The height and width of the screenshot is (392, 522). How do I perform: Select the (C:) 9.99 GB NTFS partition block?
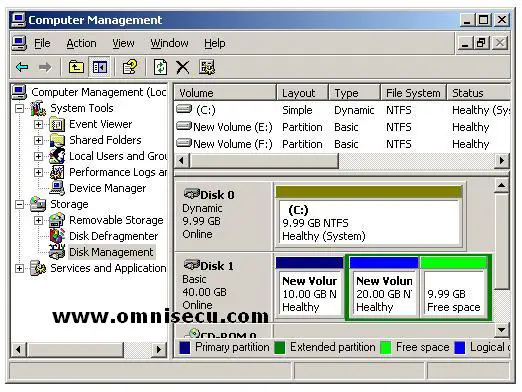pyautogui.click(x=369, y=216)
